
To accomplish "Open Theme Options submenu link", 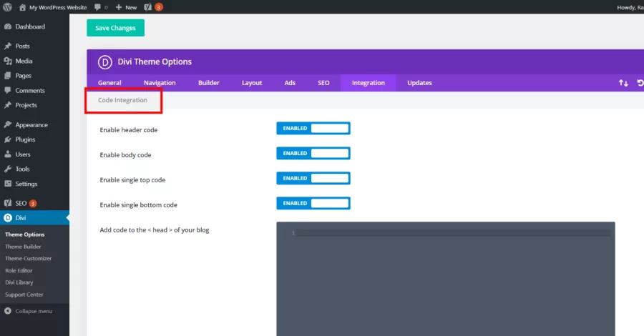I will tap(24, 234).
